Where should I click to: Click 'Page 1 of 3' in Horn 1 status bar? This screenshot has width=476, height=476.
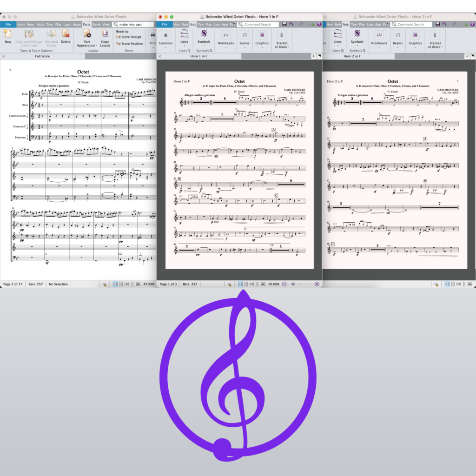click(168, 284)
